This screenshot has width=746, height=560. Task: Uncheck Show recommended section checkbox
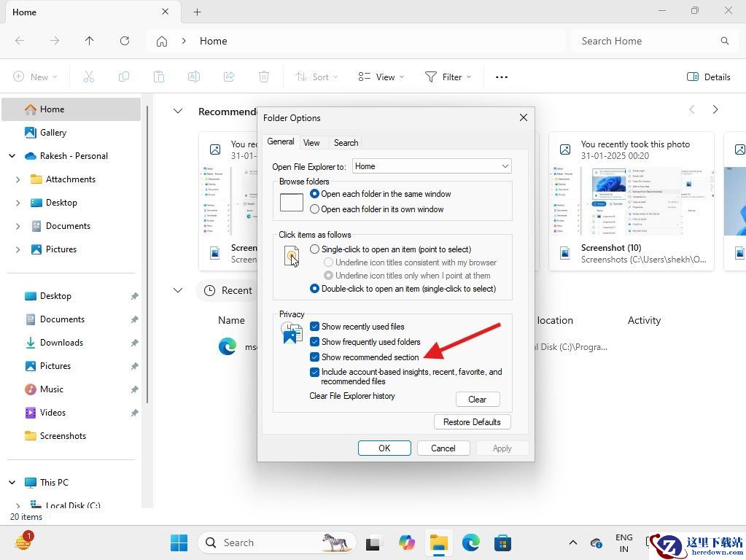coord(315,357)
